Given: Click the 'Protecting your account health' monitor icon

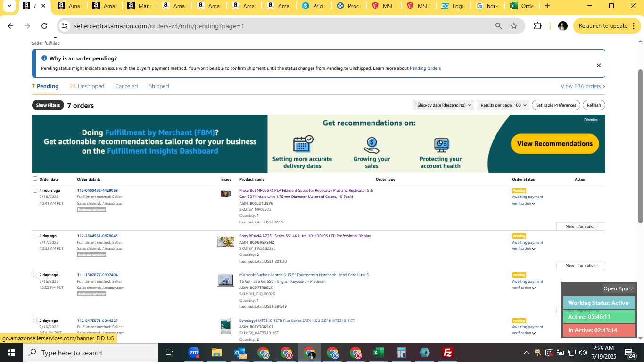Looking at the screenshot, I should click(441, 145).
